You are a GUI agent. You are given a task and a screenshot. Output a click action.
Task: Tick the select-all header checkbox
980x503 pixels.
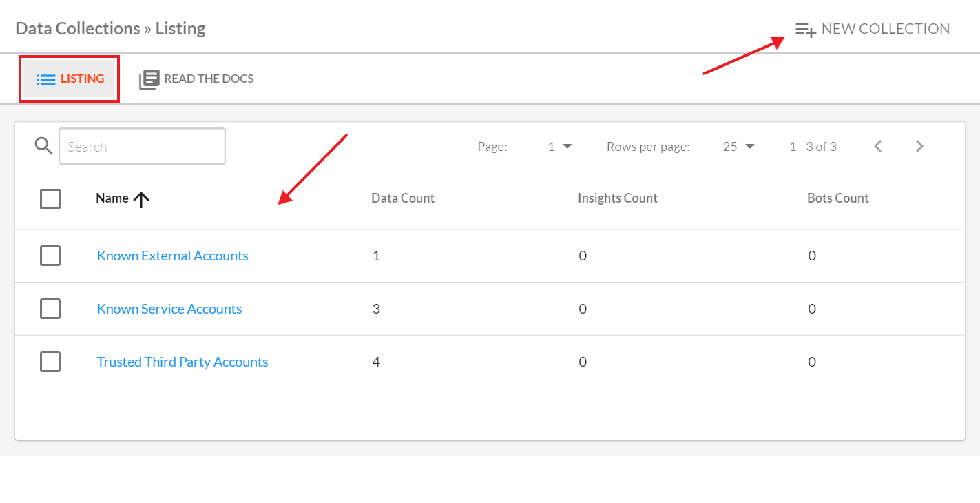tap(50, 199)
